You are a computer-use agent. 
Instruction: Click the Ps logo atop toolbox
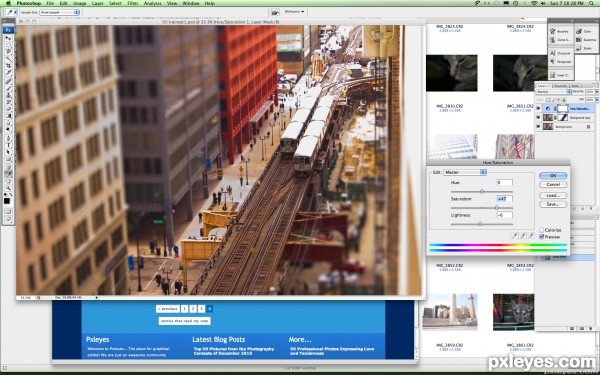(8, 30)
